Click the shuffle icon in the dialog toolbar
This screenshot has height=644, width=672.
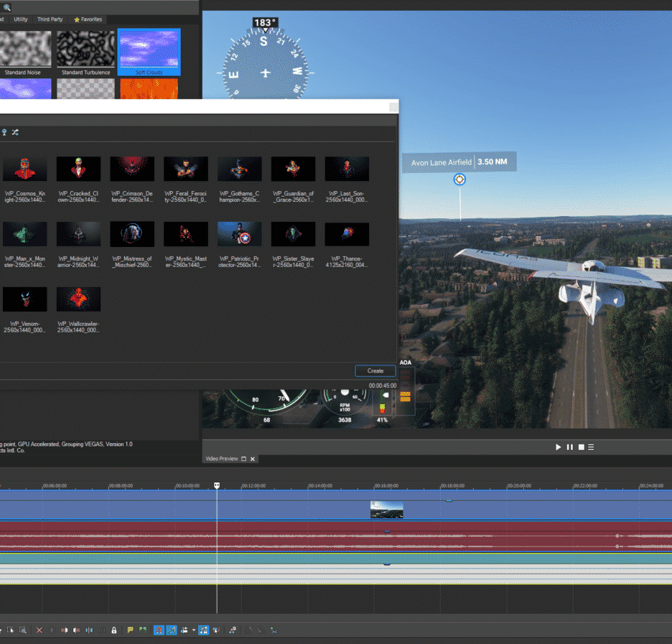point(15,132)
